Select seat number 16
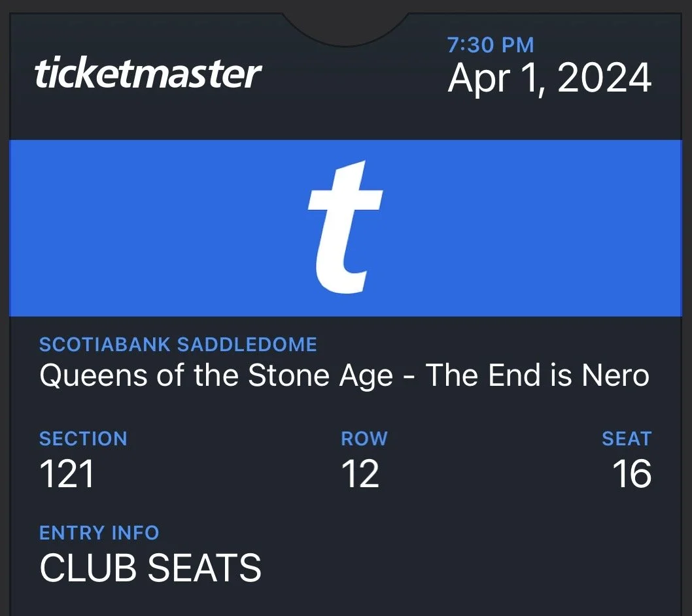This screenshot has height=616, width=692. click(632, 474)
